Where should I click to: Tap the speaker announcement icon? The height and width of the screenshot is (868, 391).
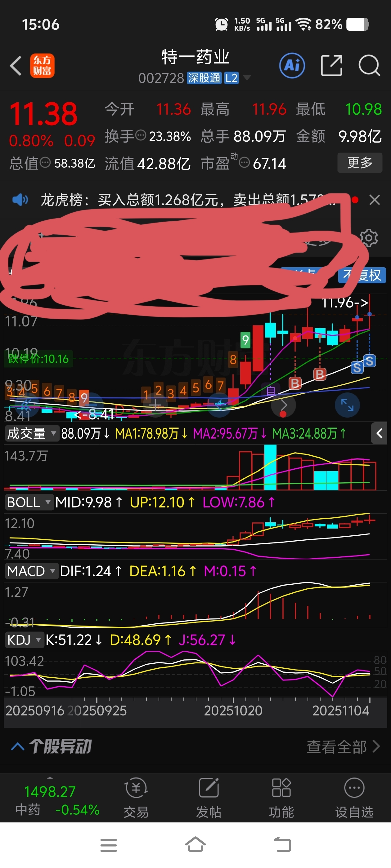point(20,200)
